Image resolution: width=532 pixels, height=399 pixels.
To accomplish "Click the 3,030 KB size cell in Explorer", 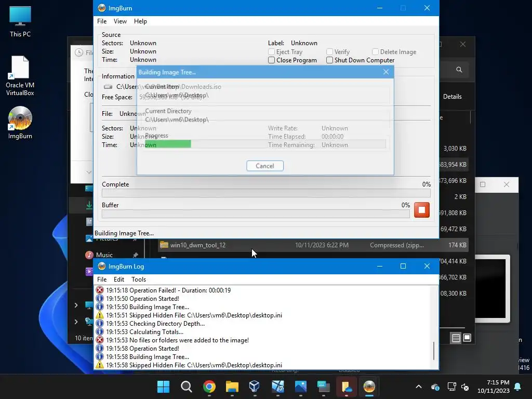I will click(x=455, y=148).
